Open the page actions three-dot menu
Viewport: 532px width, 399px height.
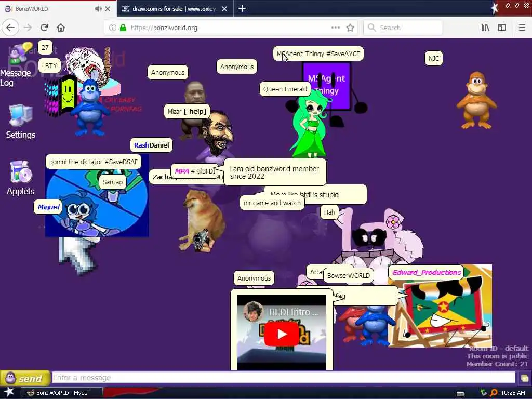(335, 28)
